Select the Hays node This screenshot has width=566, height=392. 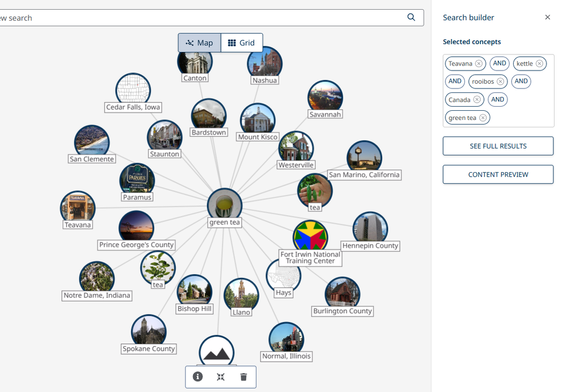pos(284,277)
